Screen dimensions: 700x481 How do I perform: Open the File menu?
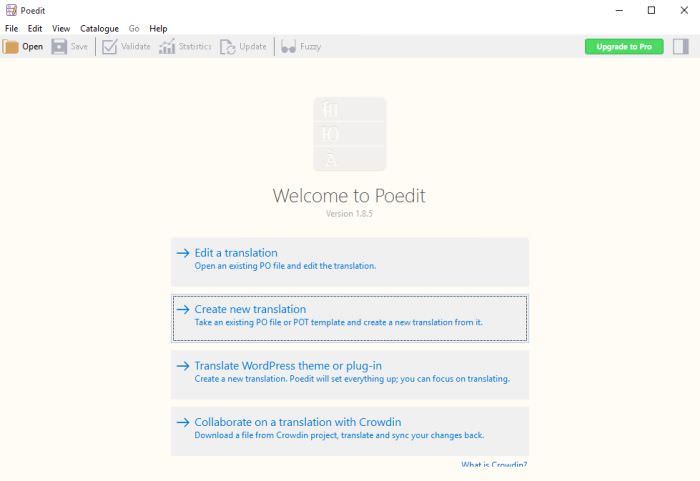[11, 29]
